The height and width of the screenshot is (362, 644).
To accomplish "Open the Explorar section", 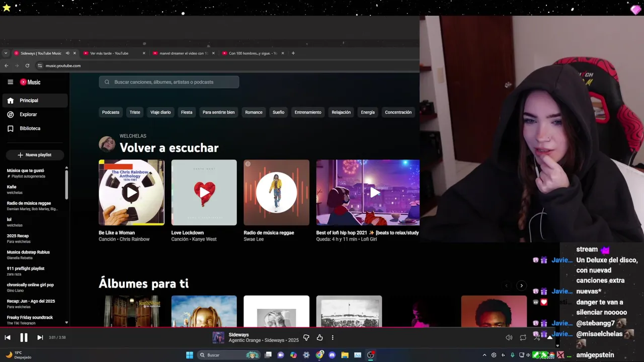I will click(34, 115).
